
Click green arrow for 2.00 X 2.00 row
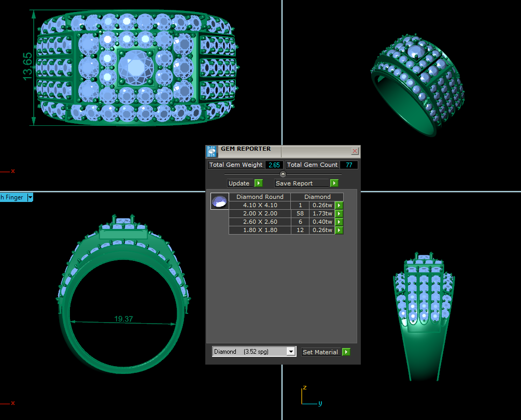pyautogui.click(x=339, y=213)
